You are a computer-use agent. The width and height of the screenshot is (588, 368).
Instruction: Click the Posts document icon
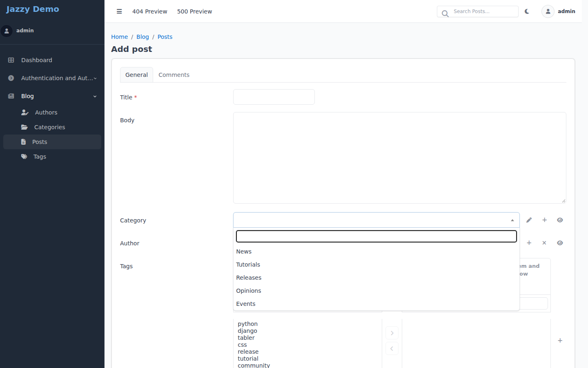coord(23,142)
